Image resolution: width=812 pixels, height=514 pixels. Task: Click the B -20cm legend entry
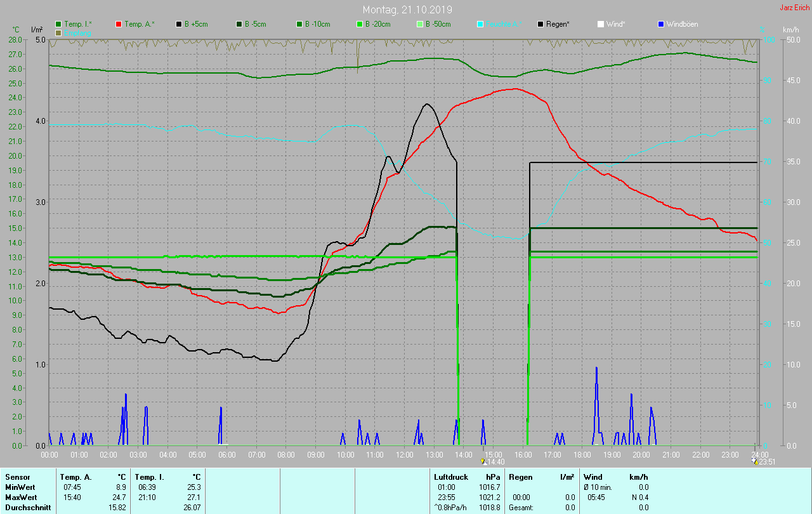pos(377,24)
